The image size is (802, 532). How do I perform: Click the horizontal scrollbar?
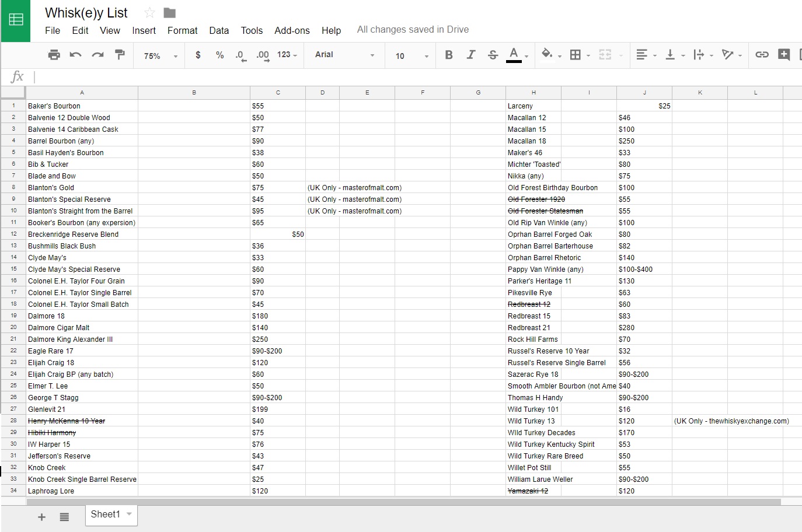(x=403, y=501)
